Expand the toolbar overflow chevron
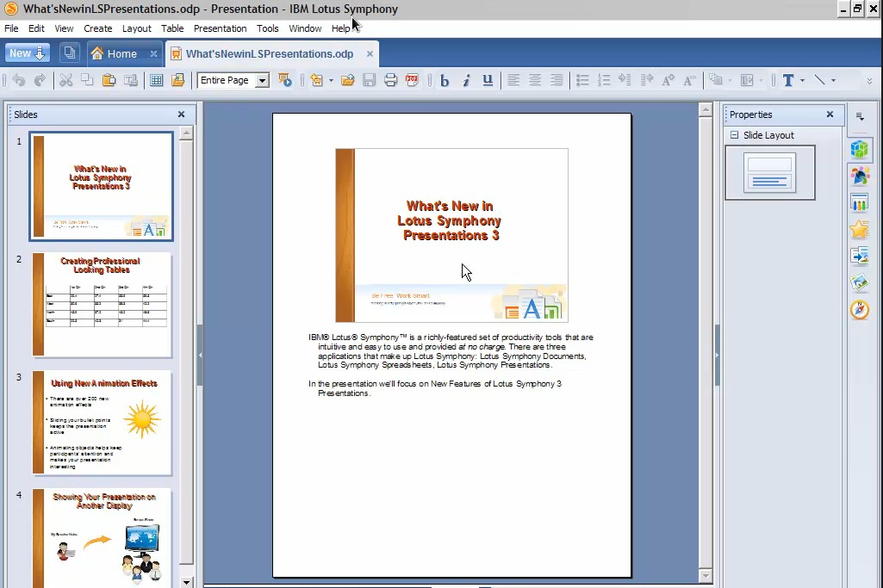Image resolution: width=883 pixels, height=588 pixels. [x=869, y=81]
